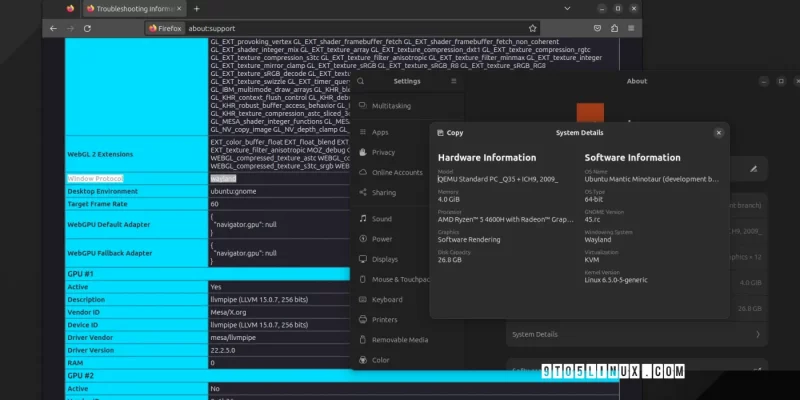Select Sharing in Settings sidebar

(407, 192)
